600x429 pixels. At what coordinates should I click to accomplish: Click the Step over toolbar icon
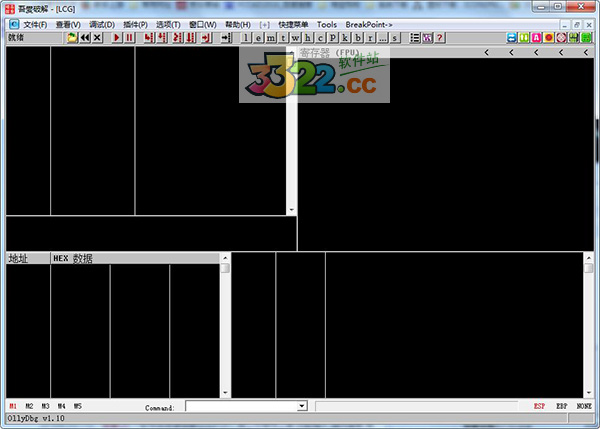(162, 38)
